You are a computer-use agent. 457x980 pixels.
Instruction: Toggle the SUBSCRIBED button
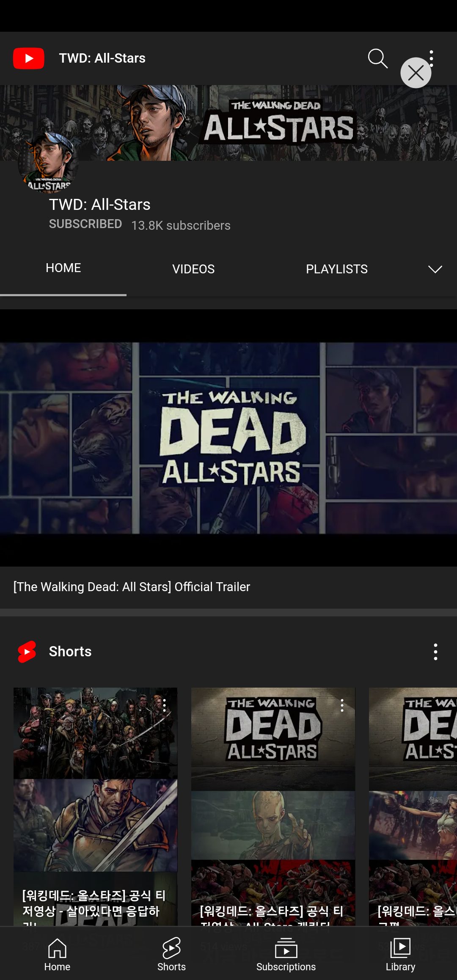85,224
